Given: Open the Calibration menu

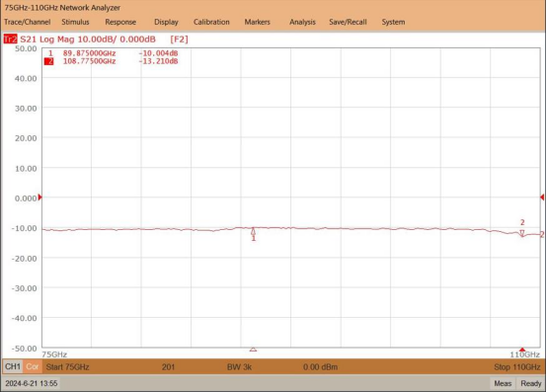Looking at the screenshot, I should click(x=211, y=22).
